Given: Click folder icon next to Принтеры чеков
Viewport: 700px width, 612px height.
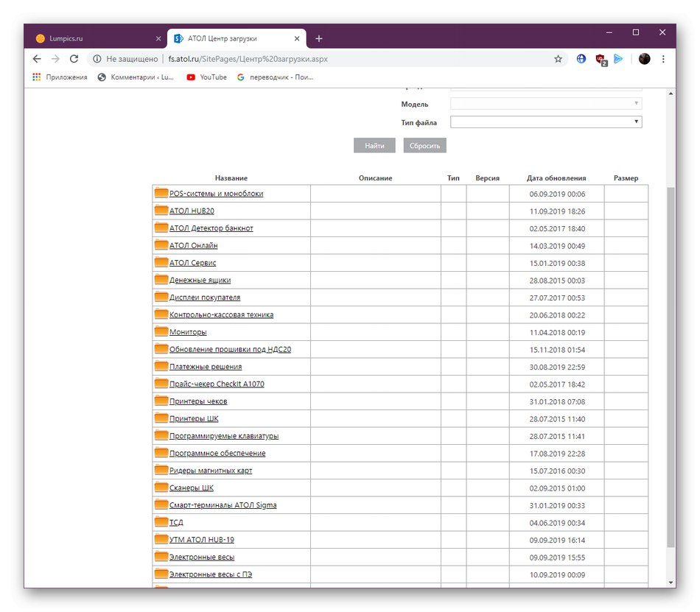Looking at the screenshot, I should tap(161, 401).
